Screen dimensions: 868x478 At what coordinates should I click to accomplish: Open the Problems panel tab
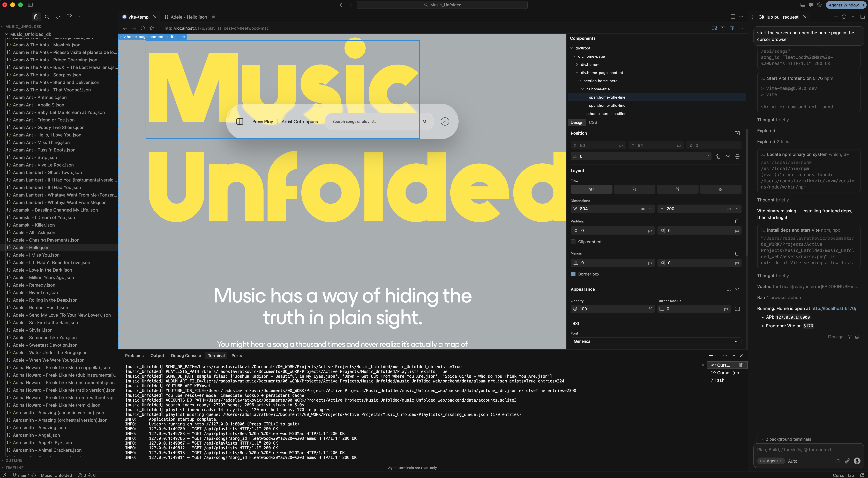click(x=134, y=356)
